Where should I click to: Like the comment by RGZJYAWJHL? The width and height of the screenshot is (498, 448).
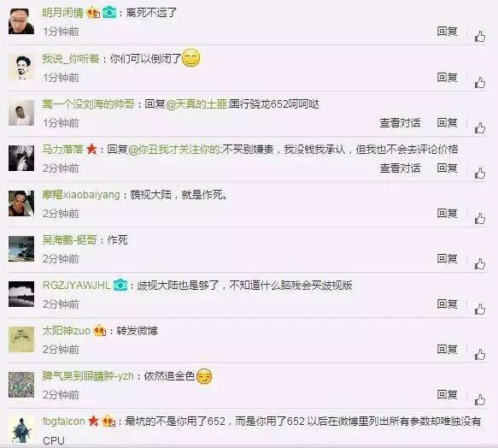[480, 309]
